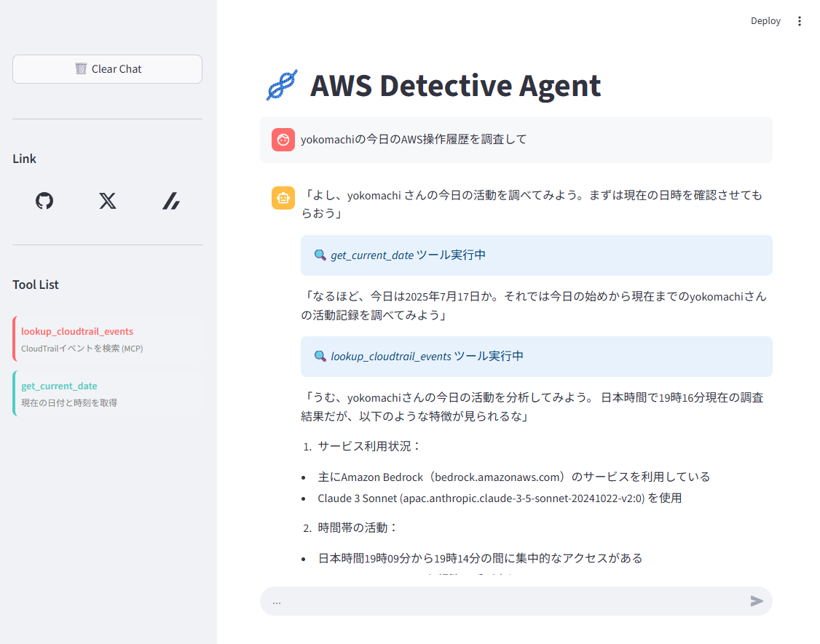Open the GitHub link icon
Screen dimensions: 820x644
pyautogui.click(x=44, y=201)
